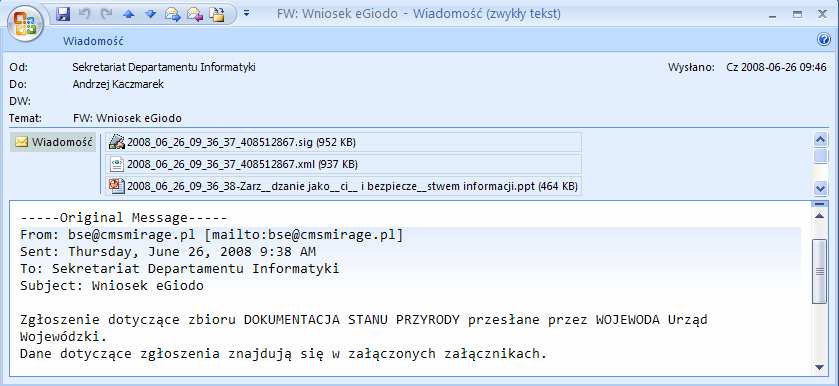
Task: Click message body scroll up arrow
Action: [819, 215]
